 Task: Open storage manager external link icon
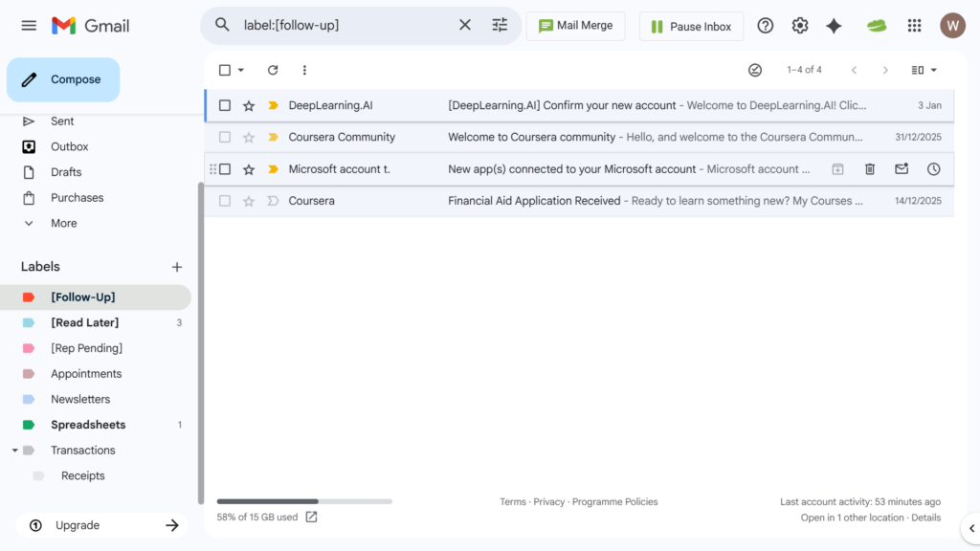(311, 517)
